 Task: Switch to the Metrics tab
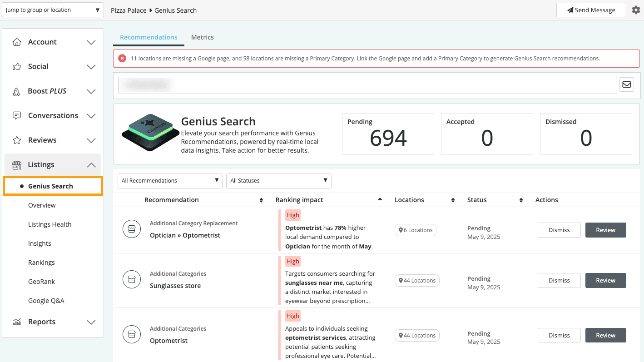[x=202, y=37]
